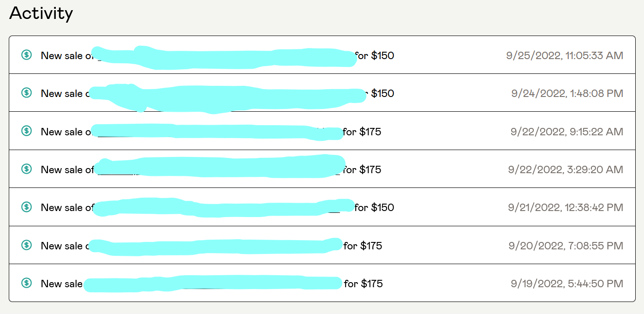Screen dimensions: 644x314
Task: Click the dollar icon of the 9/19/2022 sale
Action: (x=27, y=283)
